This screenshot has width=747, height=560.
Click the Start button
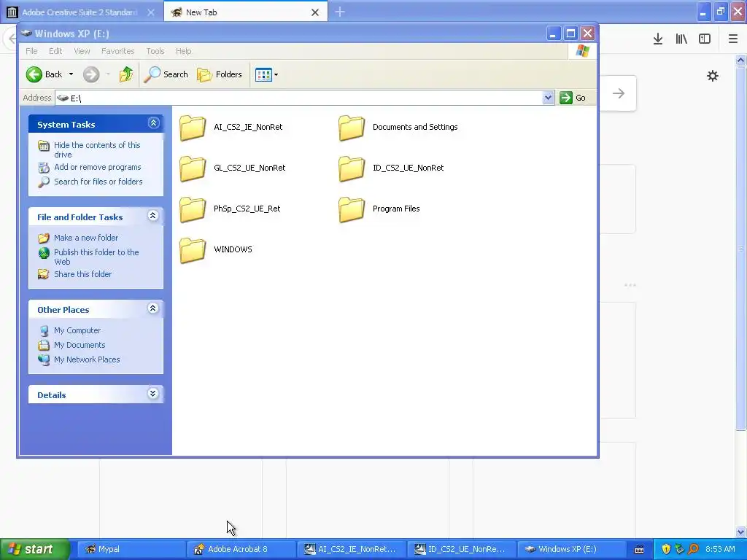tap(34, 549)
